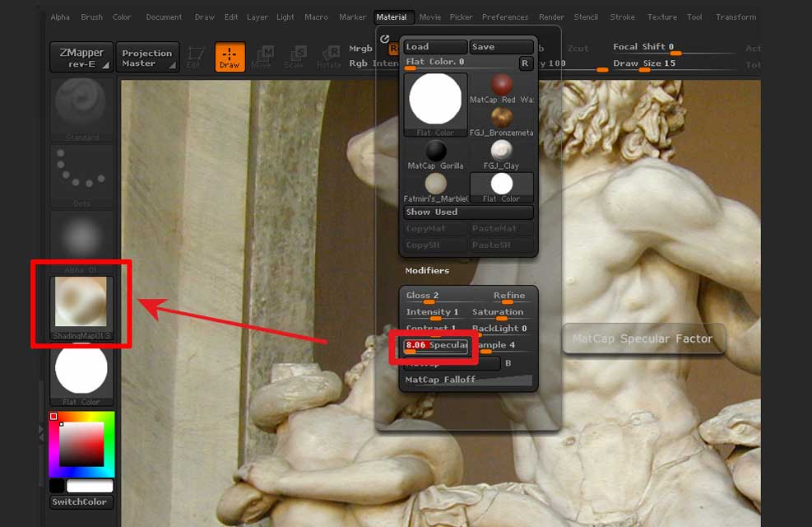Click the Specular slider in Modifiers
Screen dimensions: 812x527
[436, 346]
